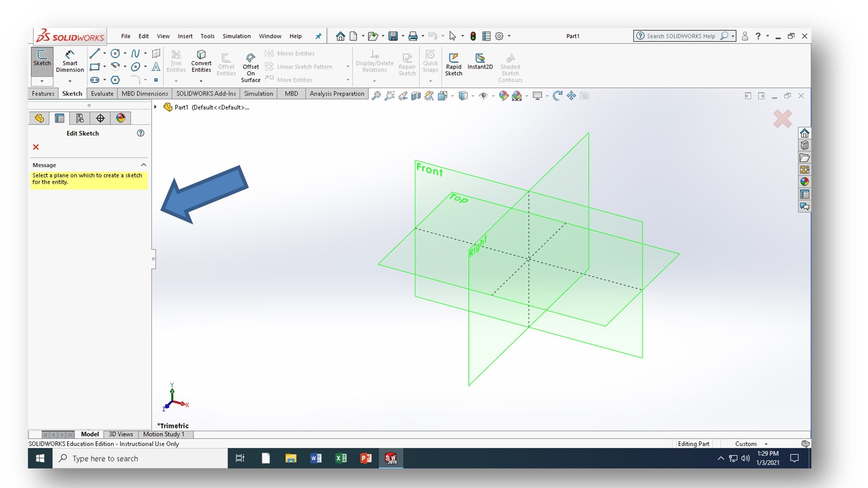Open PowerPoint from the taskbar
The width and height of the screenshot is (868, 488).
(366, 458)
